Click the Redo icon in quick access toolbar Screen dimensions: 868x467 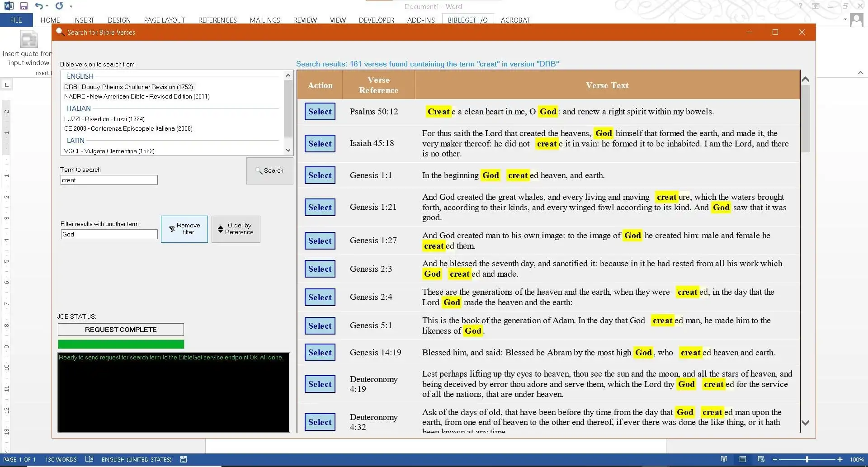pos(59,6)
